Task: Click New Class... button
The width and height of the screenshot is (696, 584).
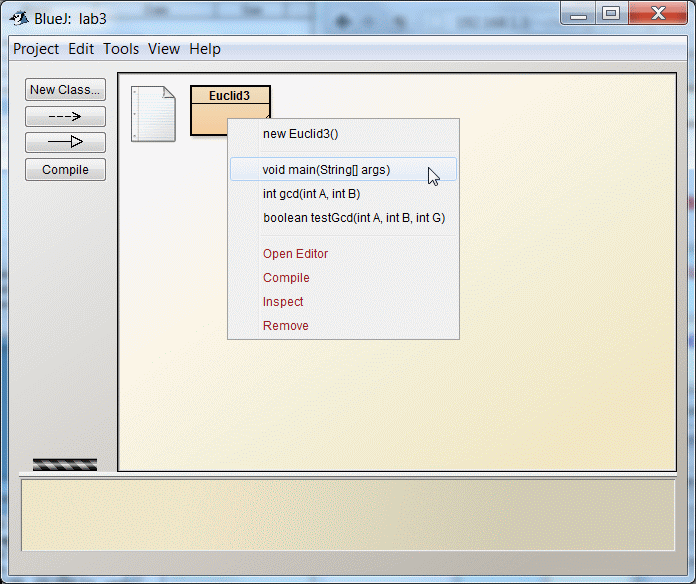Action: [x=65, y=90]
